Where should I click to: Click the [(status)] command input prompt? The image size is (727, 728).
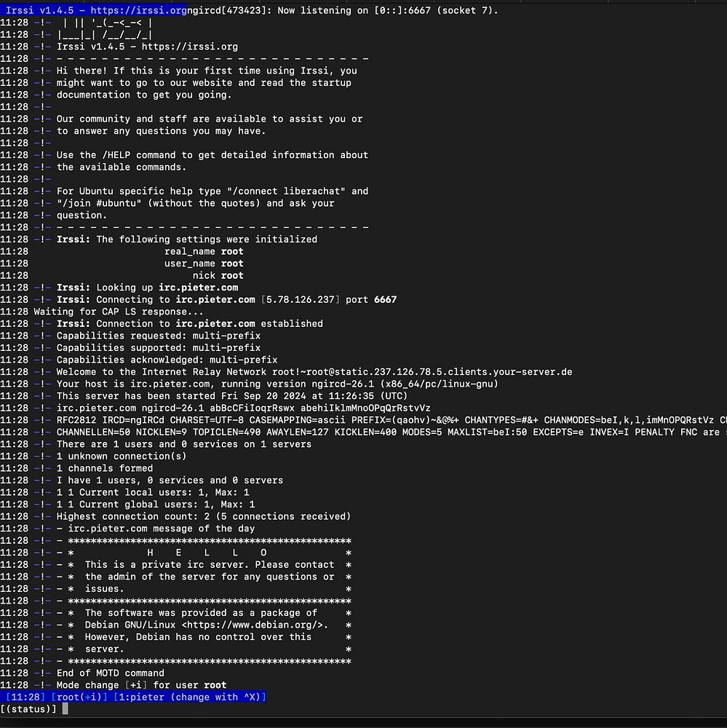tap(28, 710)
